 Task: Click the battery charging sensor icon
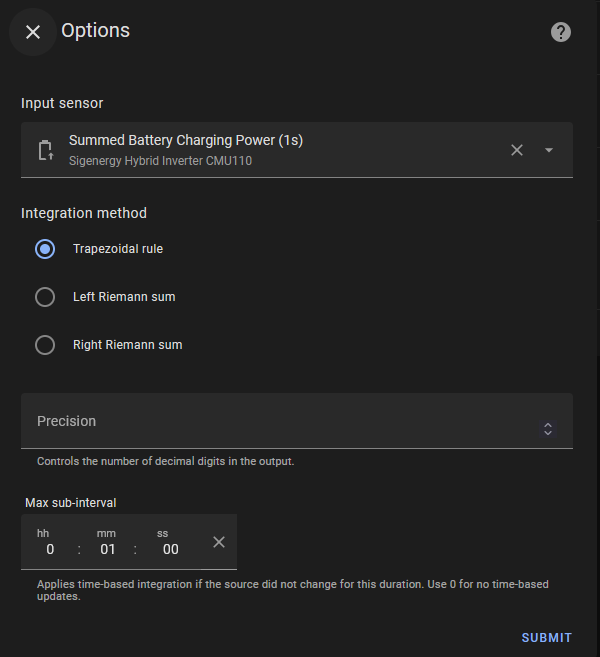(45, 150)
